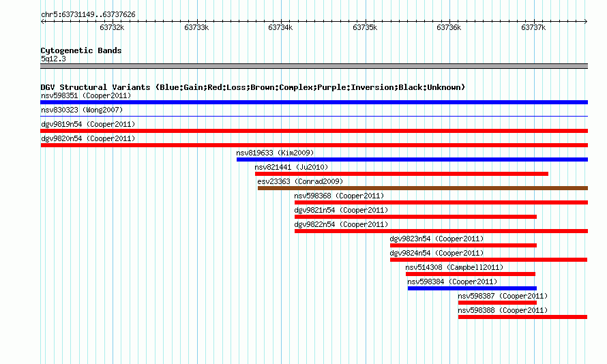The height and width of the screenshot is (364, 607).
Task: Open the nsv598387 (Cooper2011) label
Action: (x=503, y=296)
